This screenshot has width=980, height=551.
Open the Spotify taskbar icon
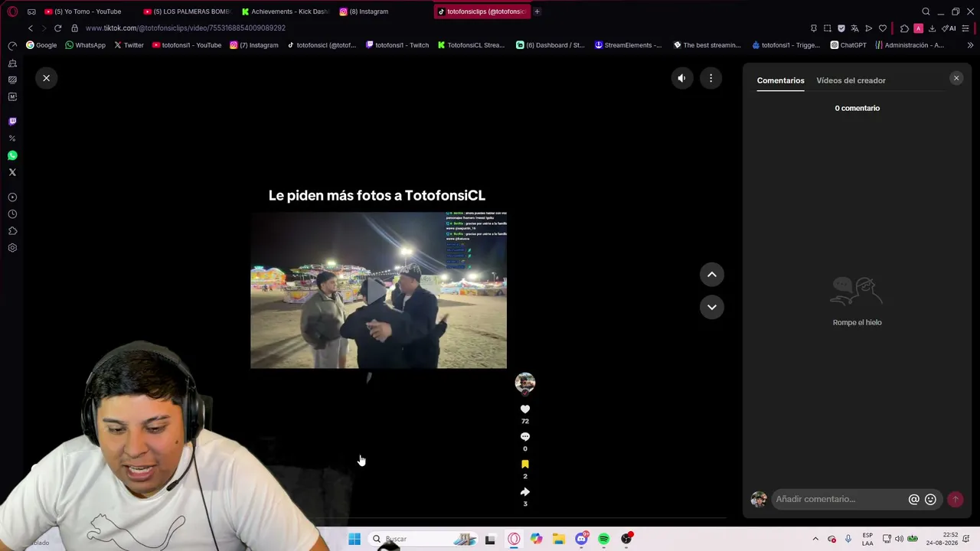click(x=604, y=540)
